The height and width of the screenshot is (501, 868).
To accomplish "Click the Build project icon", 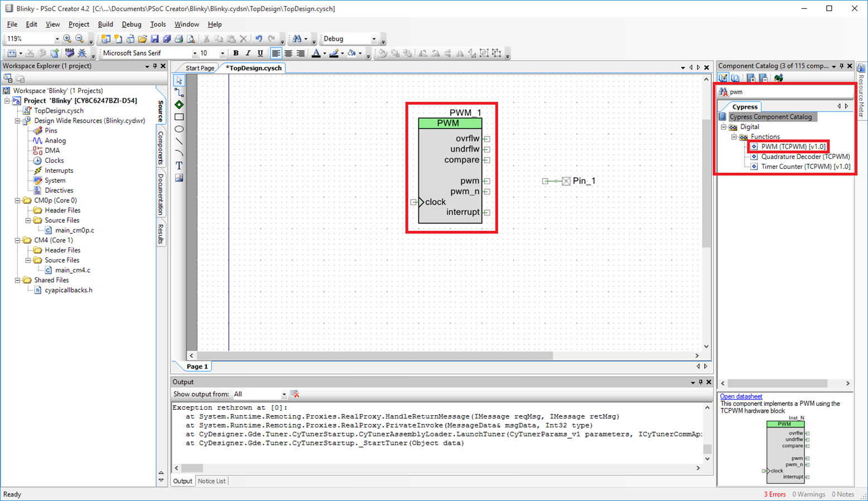I will coord(12,53).
